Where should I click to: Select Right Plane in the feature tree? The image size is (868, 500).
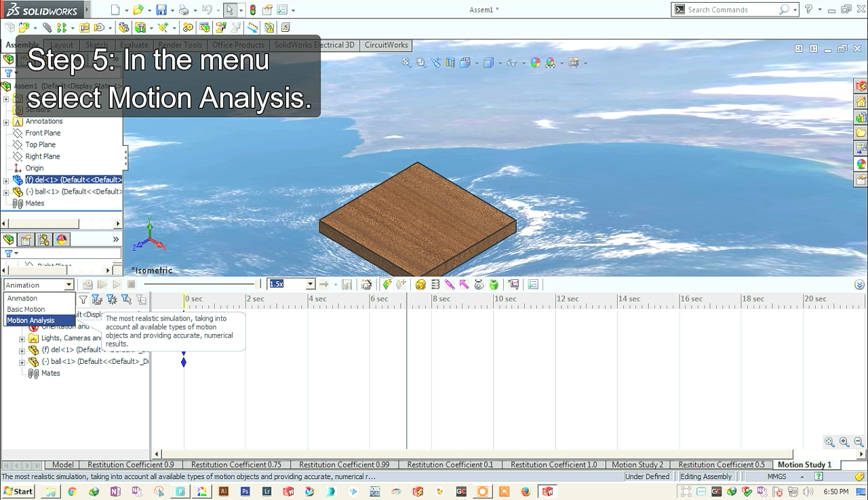tap(42, 157)
